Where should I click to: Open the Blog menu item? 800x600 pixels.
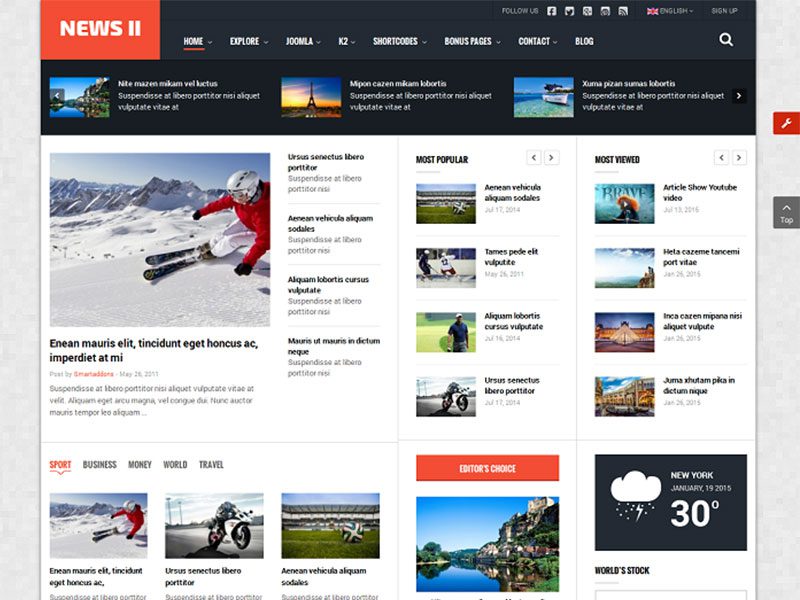(x=584, y=41)
